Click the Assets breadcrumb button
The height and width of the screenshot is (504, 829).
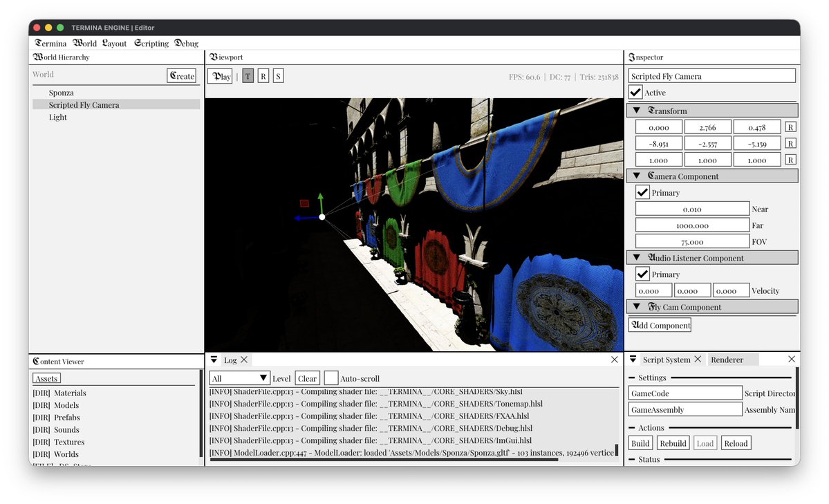pos(46,378)
